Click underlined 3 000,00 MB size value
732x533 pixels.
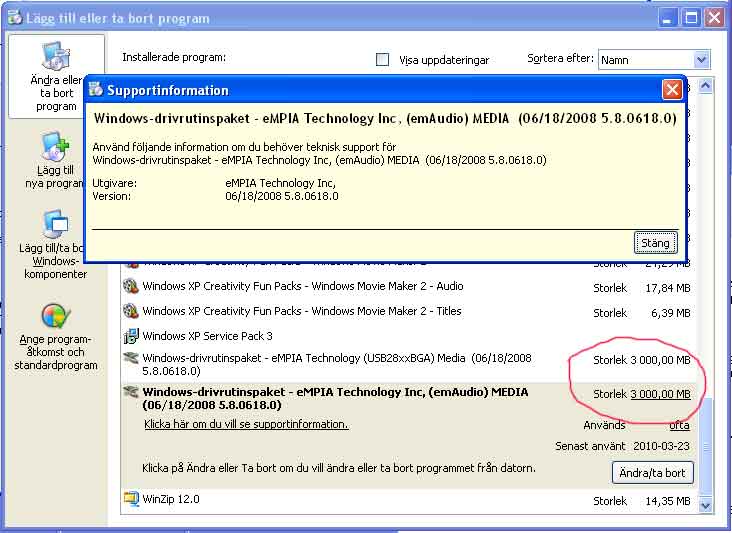[x=660, y=394]
